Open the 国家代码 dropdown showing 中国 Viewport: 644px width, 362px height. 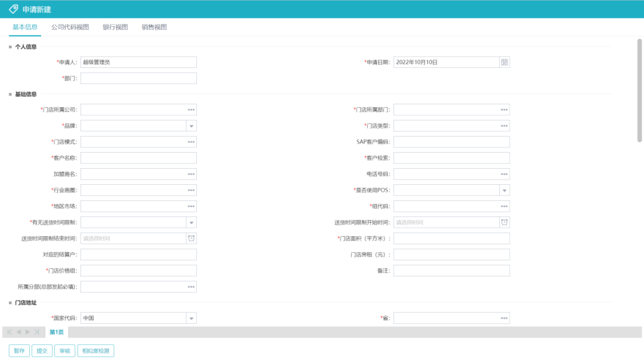(x=191, y=318)
